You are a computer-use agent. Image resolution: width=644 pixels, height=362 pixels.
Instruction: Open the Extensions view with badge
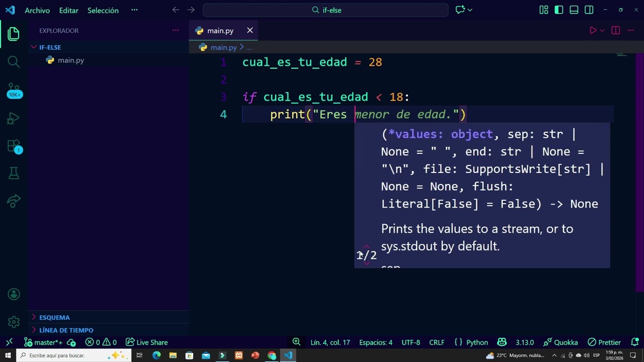point(14,146)
